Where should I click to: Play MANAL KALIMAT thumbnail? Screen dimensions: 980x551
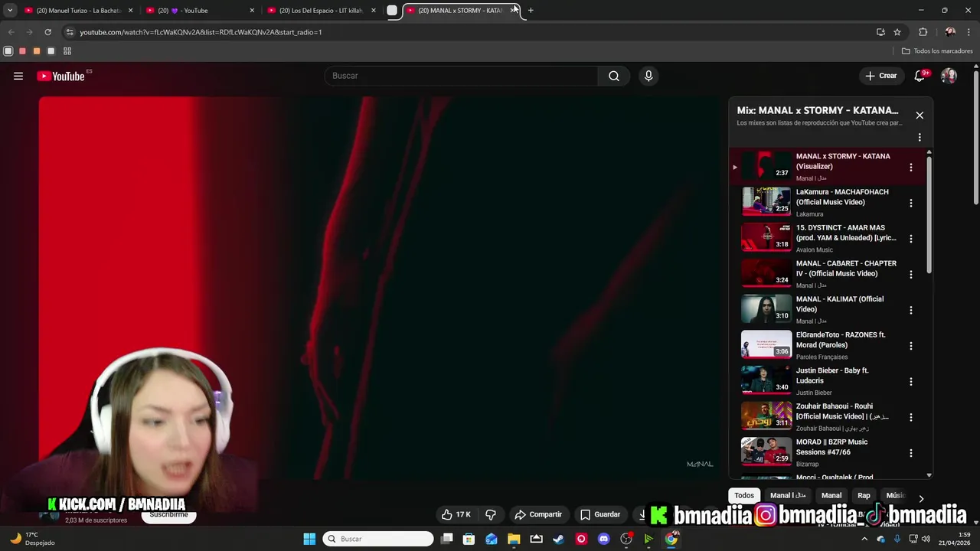(x=766, y=309)
